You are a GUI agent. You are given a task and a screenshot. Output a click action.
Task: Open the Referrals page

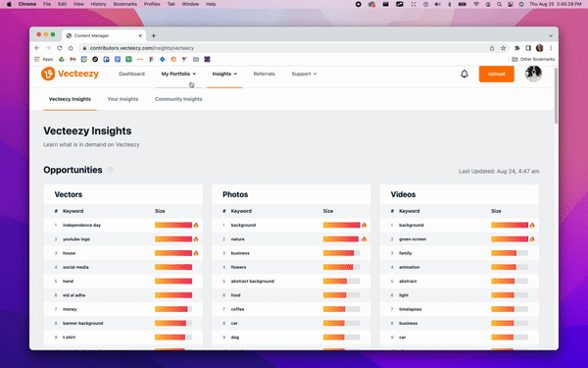[264, 74]
